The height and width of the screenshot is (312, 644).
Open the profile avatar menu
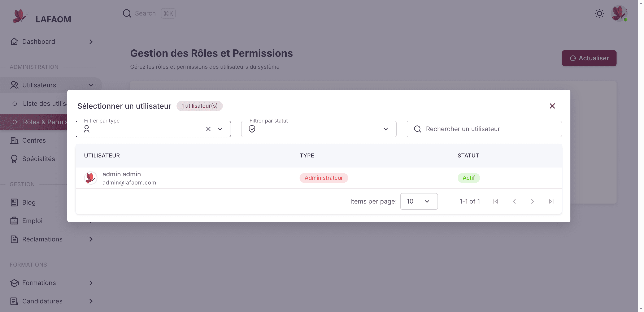[619, 13]
